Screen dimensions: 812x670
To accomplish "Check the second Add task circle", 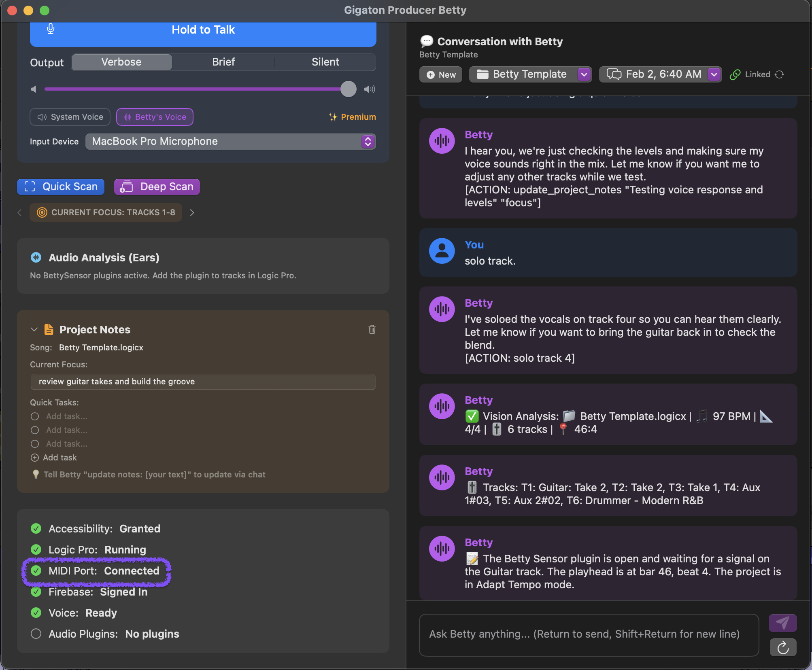I will coord(35,430).
